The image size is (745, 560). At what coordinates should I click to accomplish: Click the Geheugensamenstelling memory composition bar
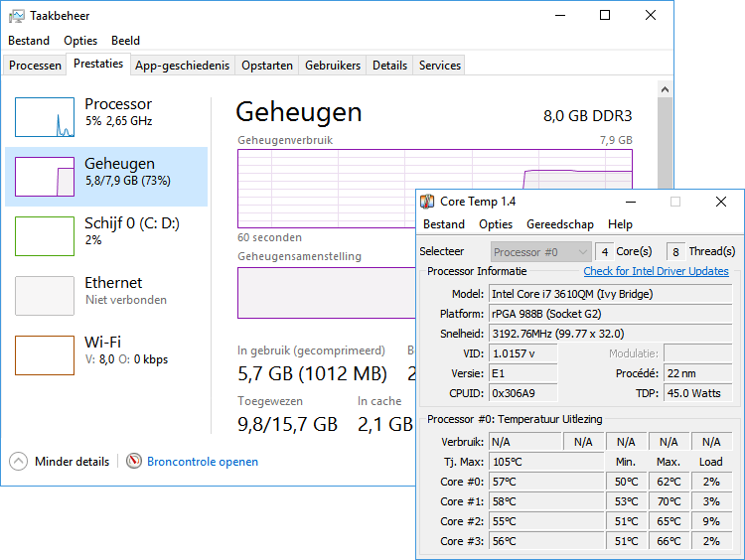[325, 293]
